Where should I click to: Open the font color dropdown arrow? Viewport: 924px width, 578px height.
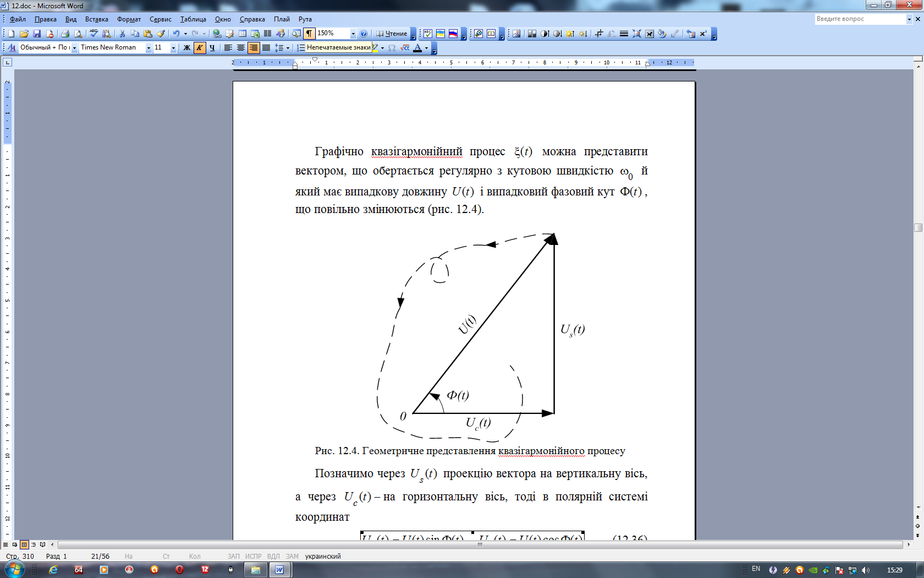point(426,48)
